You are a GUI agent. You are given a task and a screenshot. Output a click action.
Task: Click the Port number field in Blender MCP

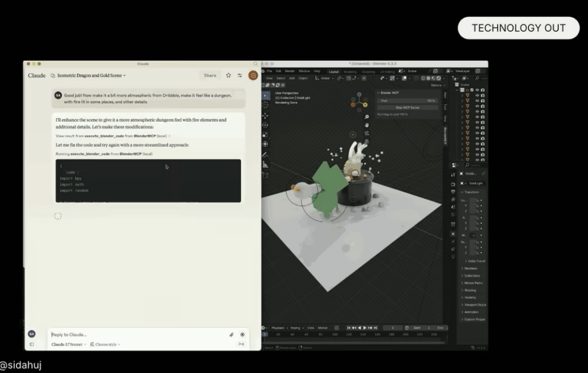pyautogui.click(x=408, y=101)
